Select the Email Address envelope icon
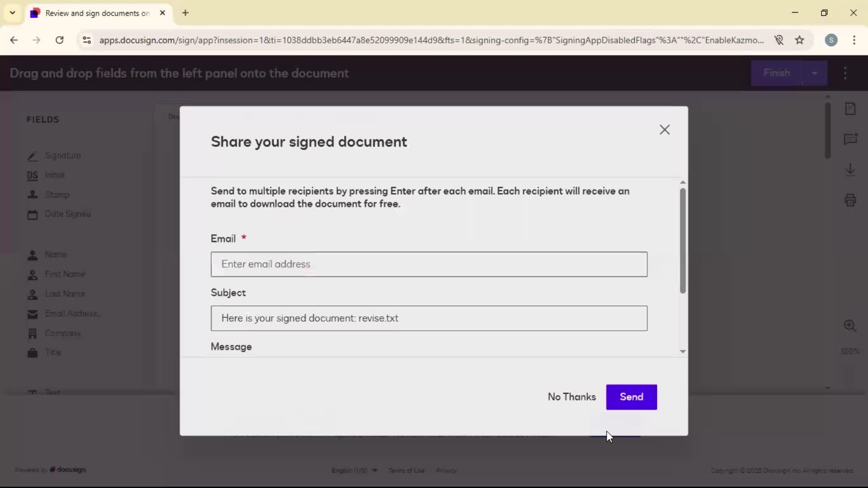This screenshot has width=868, height=488. [33, 314]
